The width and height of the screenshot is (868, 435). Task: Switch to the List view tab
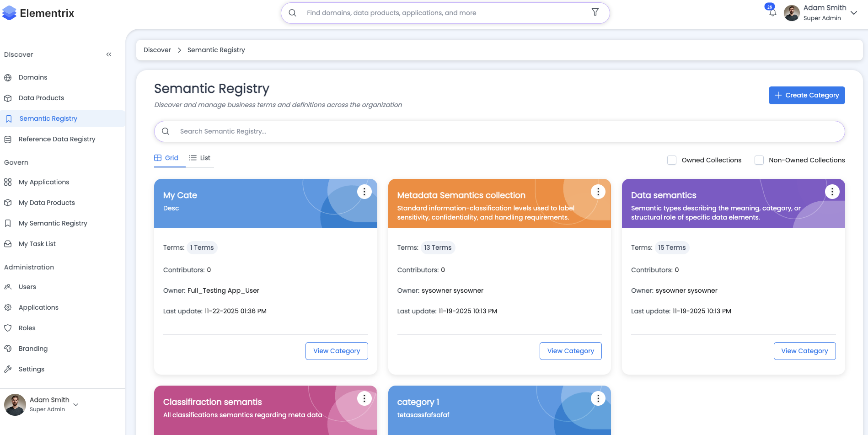coord(200,158)
